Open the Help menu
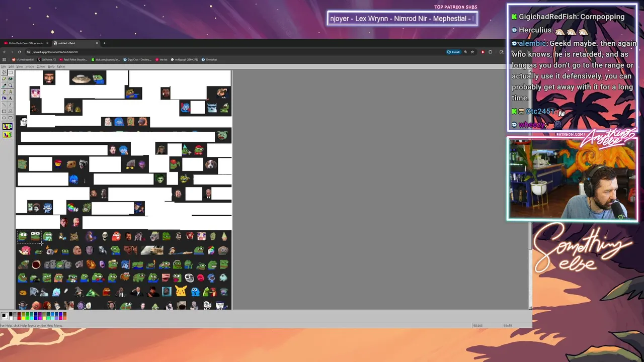Image resolution: width=644 pixels, height=362 pixels. click(51, 66)
